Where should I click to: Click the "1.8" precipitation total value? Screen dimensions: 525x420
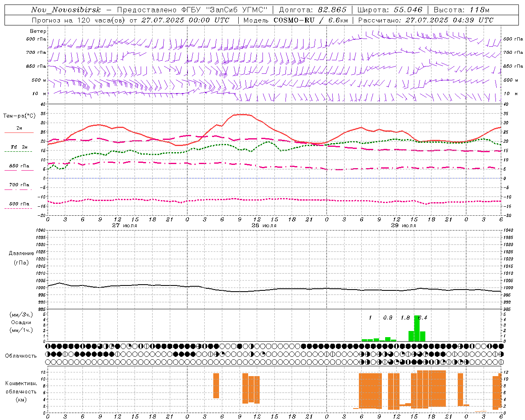[x=405, y=318]
